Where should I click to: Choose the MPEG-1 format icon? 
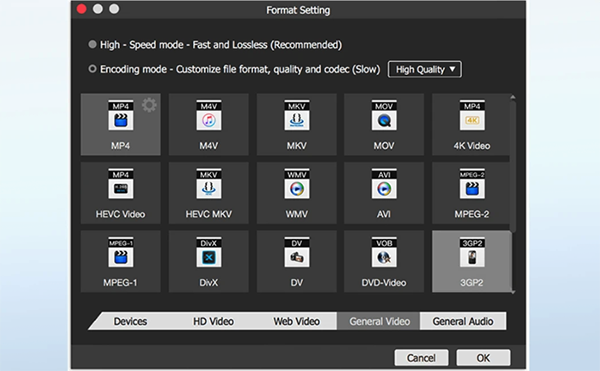click(x=121, y=252)
